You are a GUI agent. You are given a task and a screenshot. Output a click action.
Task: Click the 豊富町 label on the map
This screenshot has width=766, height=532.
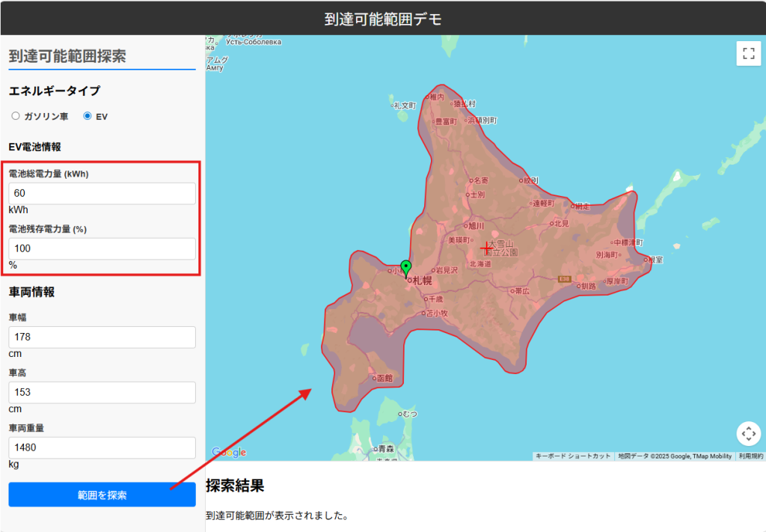coord(446,122)
